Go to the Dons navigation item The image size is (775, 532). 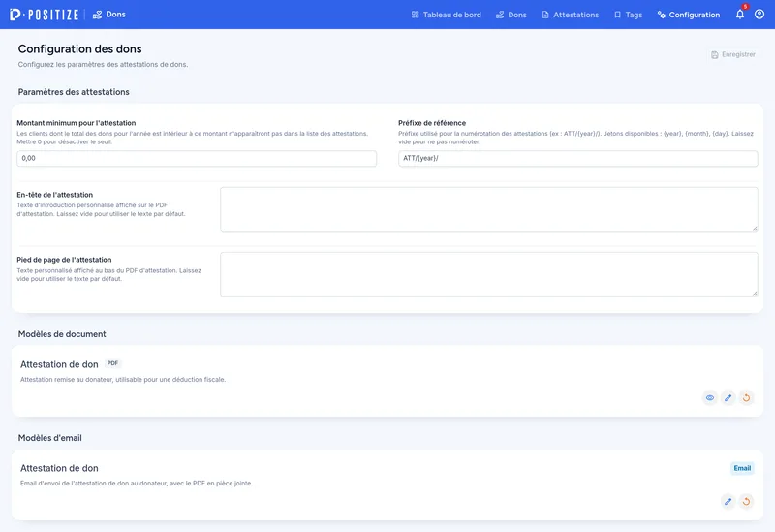coord(511,15)
